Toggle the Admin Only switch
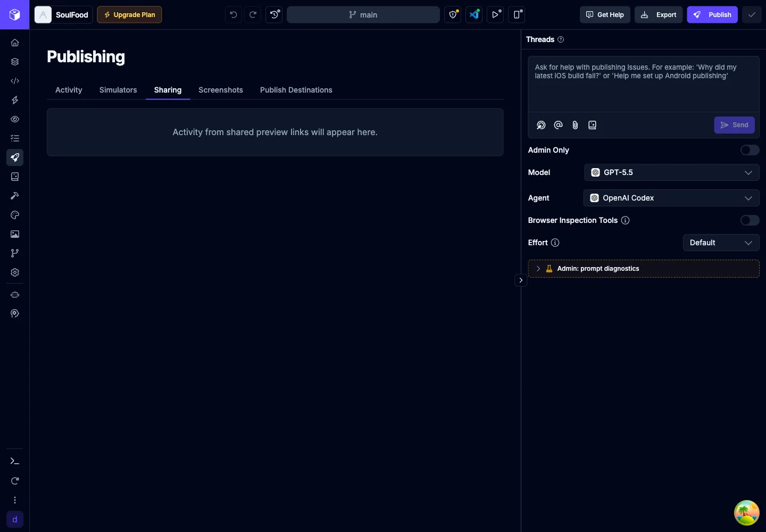Screen dimensions: 766x532 tap(750, 150)
